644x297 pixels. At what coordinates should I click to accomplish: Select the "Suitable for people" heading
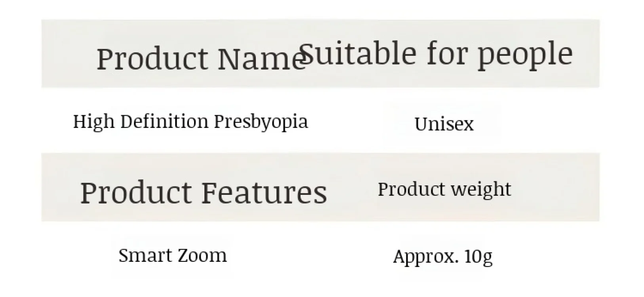(x=436, y=53)
